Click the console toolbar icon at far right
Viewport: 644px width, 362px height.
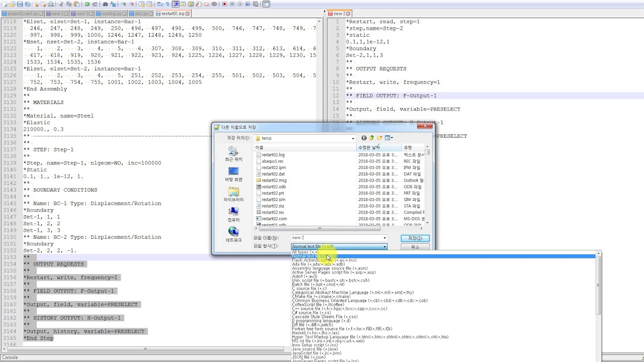(266, 4)
